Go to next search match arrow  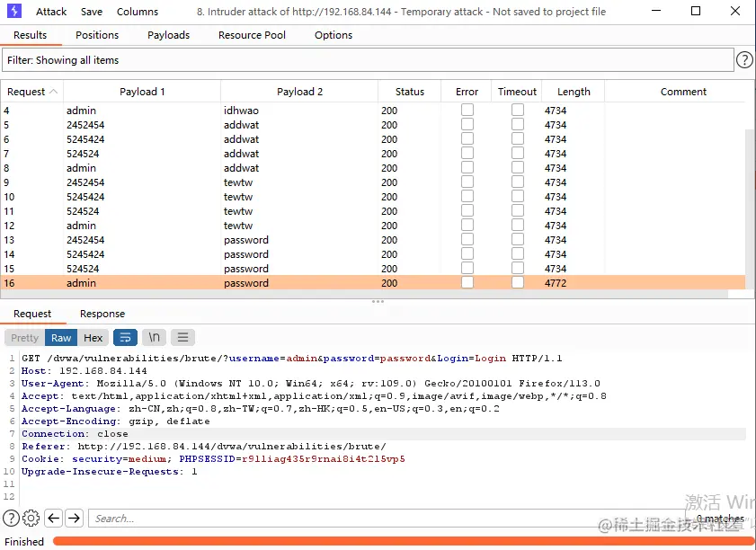coord(74,519)
